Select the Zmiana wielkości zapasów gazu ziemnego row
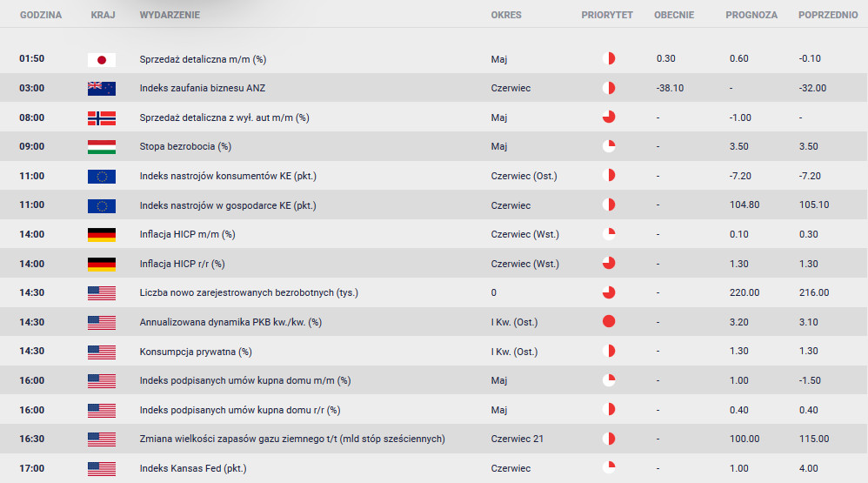The width and height of the screenshot is (868, 483). point(434,439)
